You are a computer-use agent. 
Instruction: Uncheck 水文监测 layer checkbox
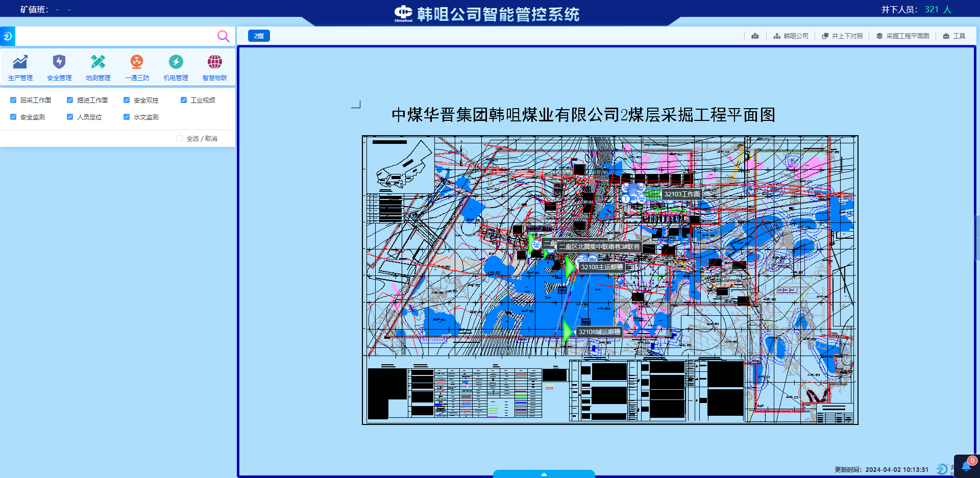(x=127, y=117)
